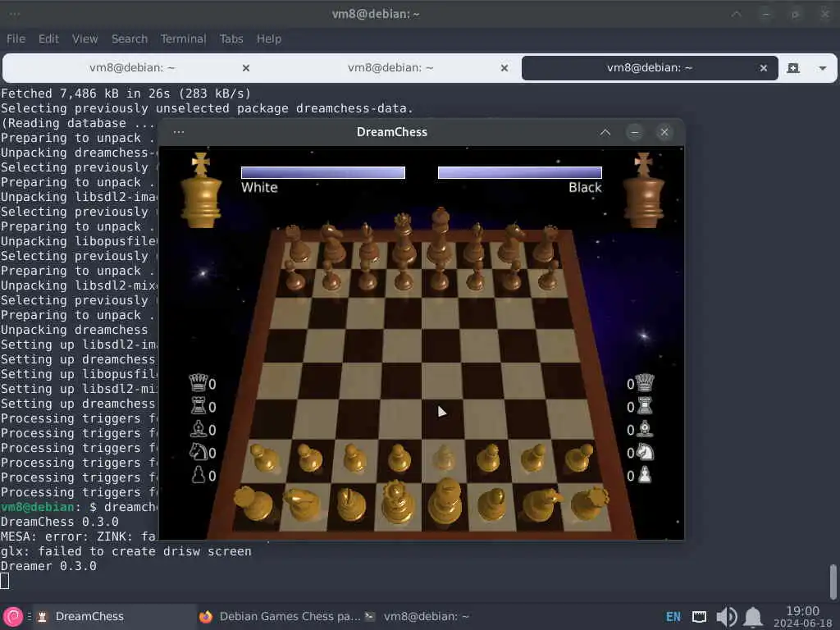Click the black queen piece
Screen dimensions: 840x630
[403, 239]
